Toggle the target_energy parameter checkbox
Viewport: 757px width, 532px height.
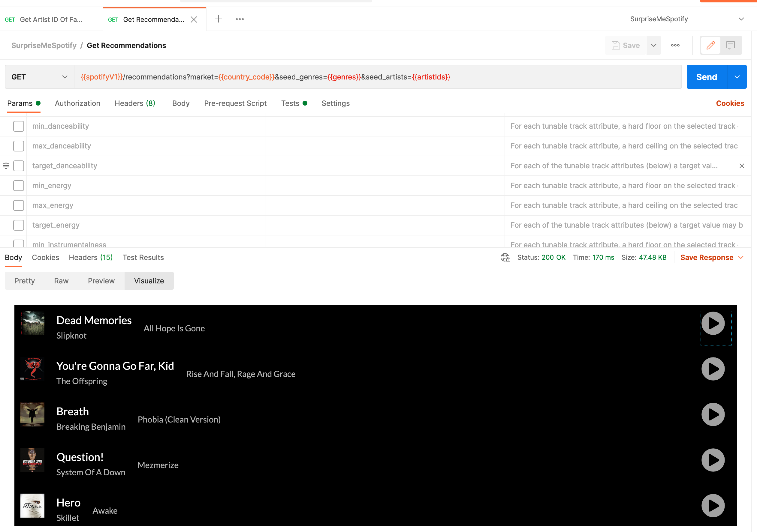tap(19, 225)
